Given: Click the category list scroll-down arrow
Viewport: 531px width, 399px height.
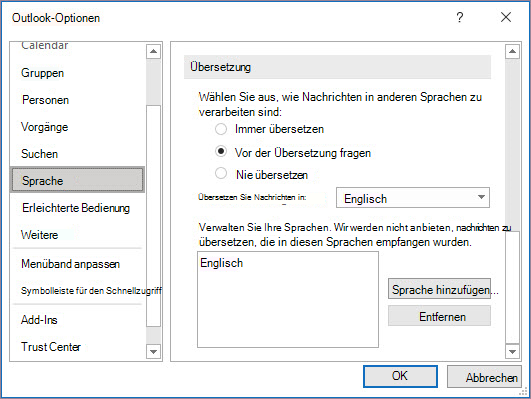Looking at the screenshot, I should pos(153,352).
